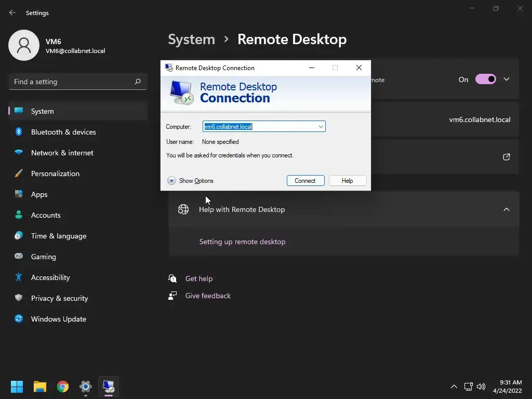Click the search magnifier in Find a setting
The image size is (532, 399).
pyautogui.click(x=137, y=82)
